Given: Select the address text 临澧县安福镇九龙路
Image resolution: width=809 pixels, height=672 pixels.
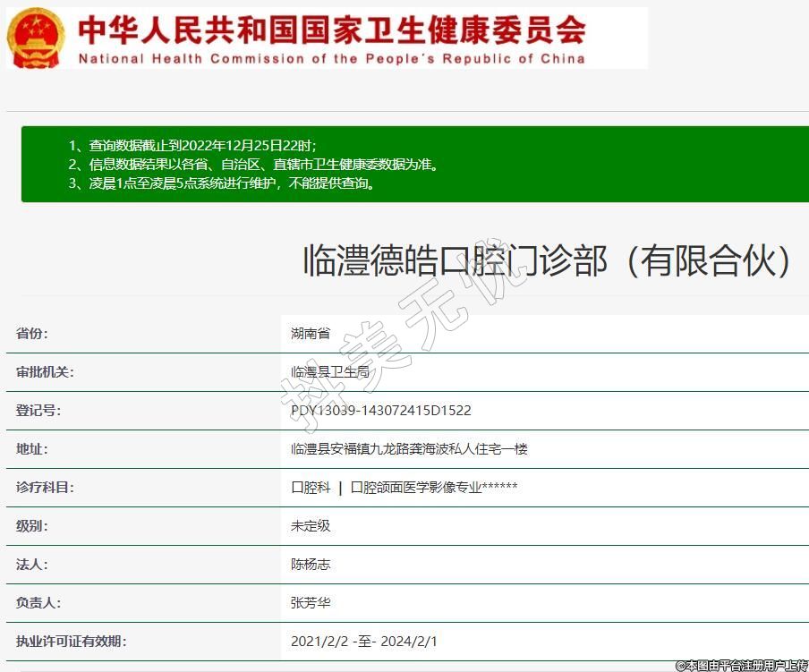Looking at the screenshot, I should pyautogui.click(x=409, y=449).
